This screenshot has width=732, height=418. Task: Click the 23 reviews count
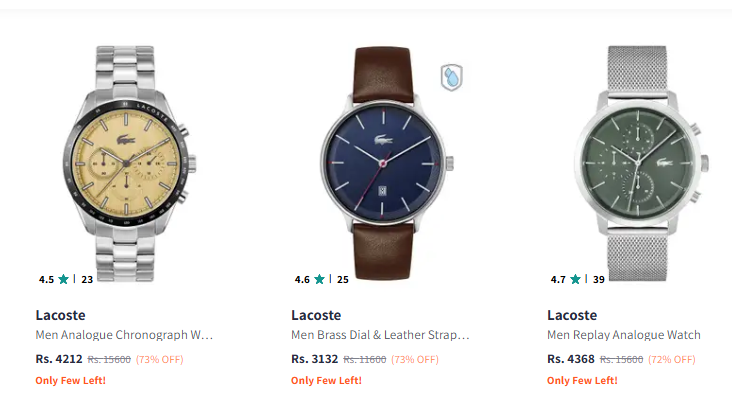[x=87, y=280]
